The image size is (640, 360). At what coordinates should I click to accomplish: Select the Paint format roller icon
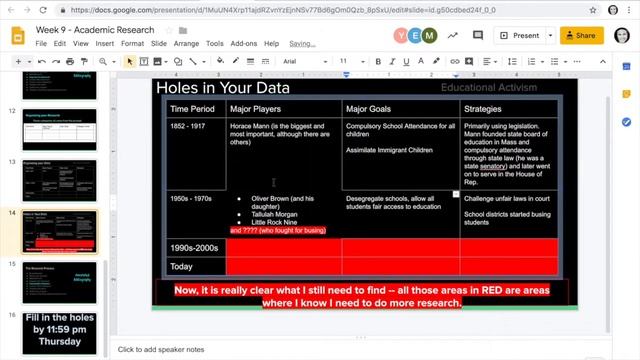pos(84,62)
